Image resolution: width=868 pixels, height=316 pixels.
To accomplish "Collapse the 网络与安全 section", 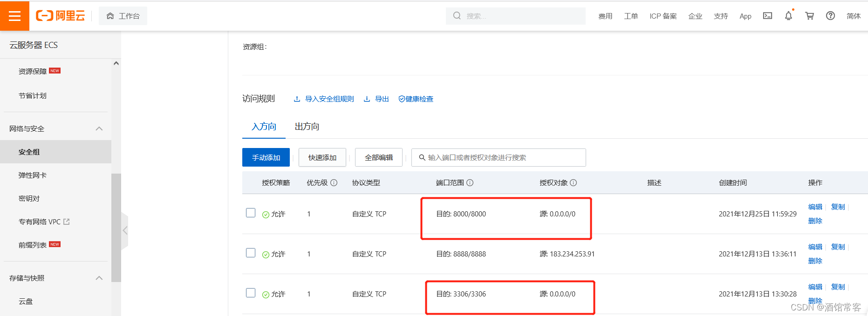I will 99,129.
